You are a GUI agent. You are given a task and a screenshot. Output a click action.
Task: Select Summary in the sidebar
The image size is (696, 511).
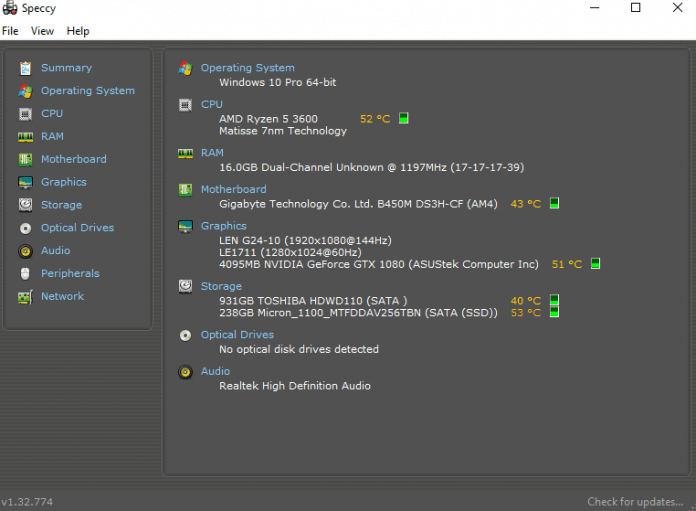click(x=67, y=68)
